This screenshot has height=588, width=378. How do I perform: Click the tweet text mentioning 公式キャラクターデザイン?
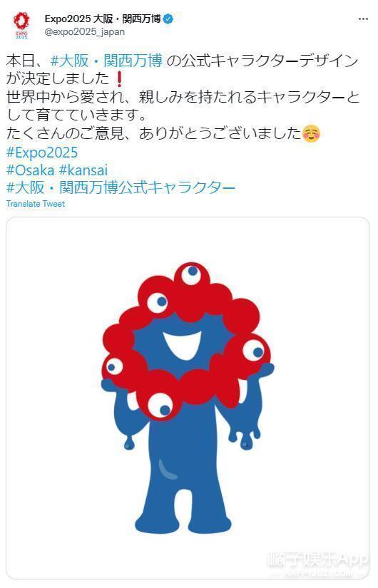coord(262,61)
